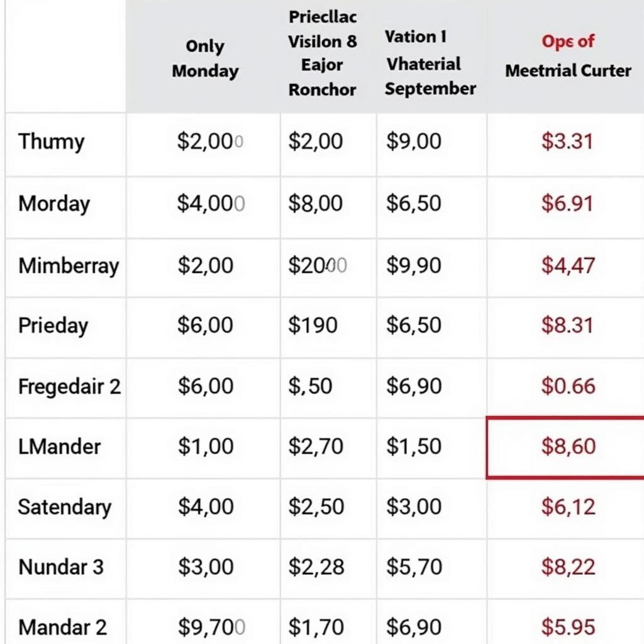Select the "Vation 1 Vhaterial September" column header
The image size is (644, 644).
[x=430, y=63]
